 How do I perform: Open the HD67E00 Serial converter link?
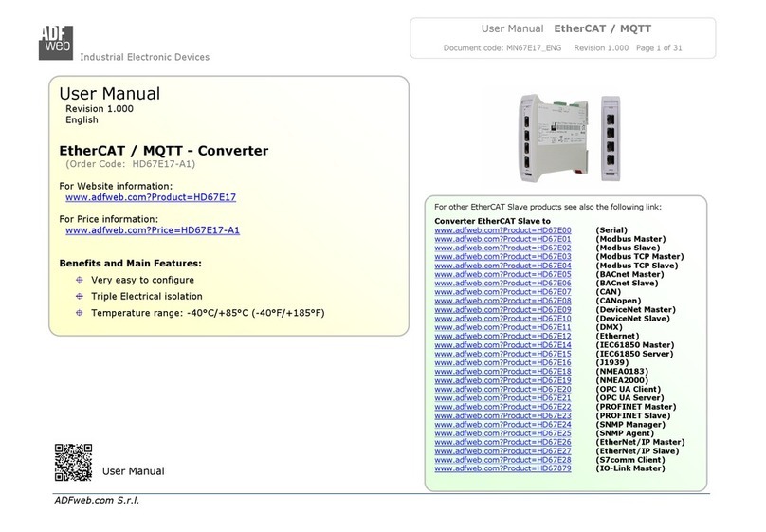point(502,230)
